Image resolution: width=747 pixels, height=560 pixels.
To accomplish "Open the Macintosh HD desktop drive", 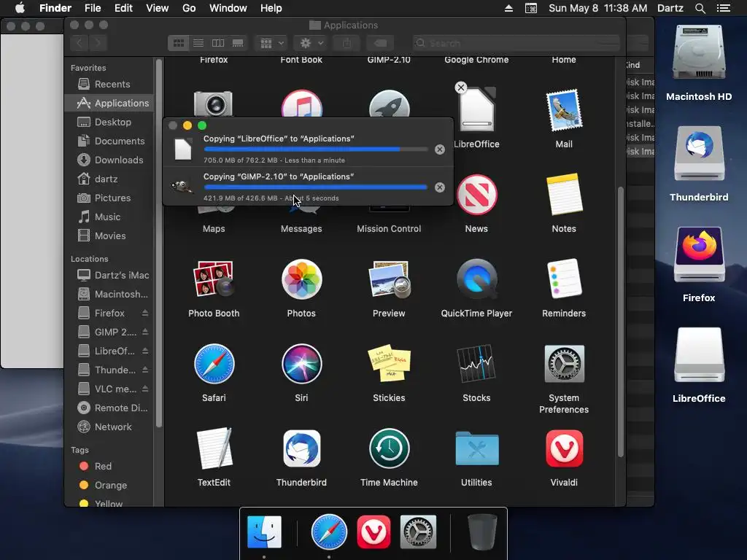I will 699,52.
